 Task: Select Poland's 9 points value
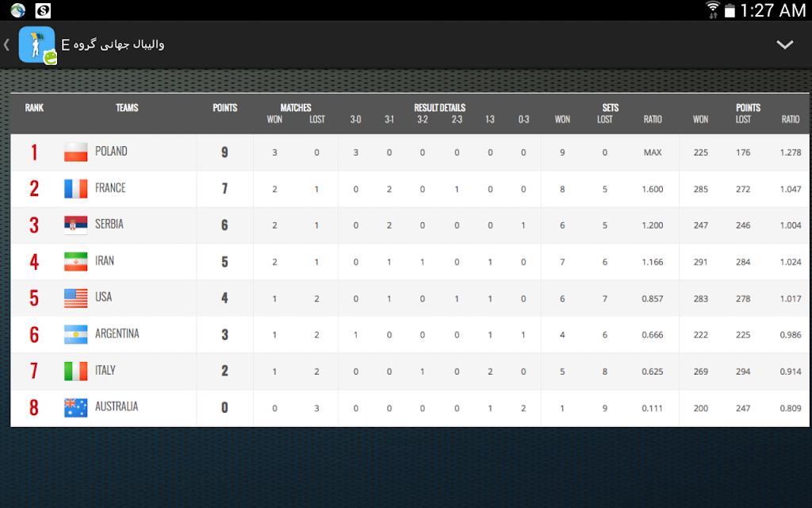click(224, 152)
